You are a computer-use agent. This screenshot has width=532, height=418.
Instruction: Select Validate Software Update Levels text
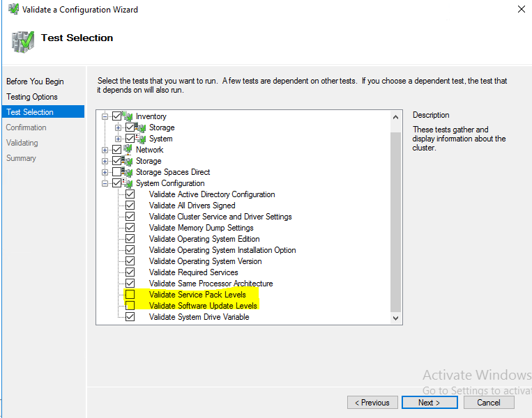click(203, 305)
